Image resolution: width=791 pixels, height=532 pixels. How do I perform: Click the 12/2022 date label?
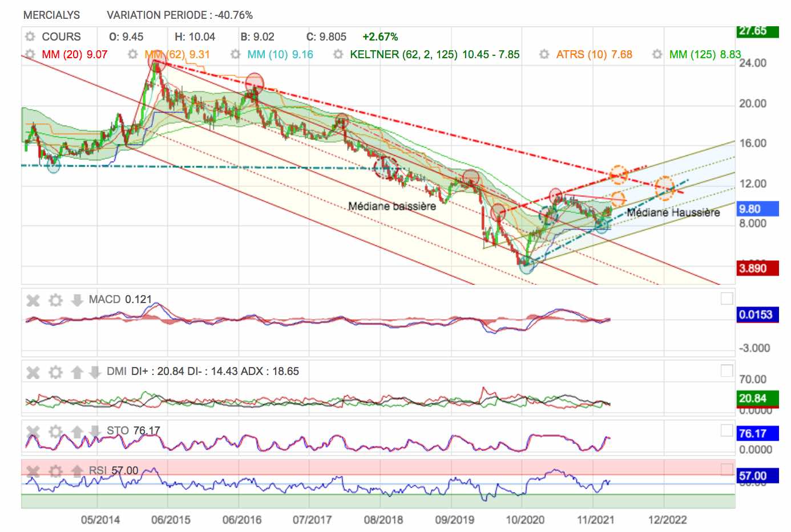pyautogui.click(x=667, y=519)
